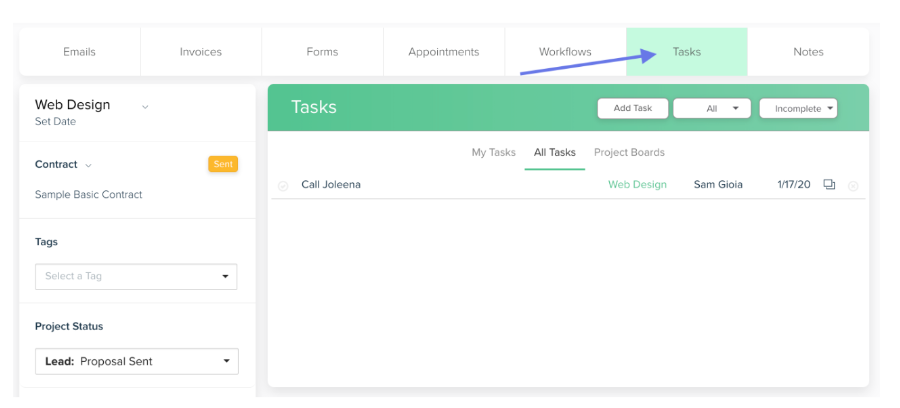Click the Add Task button
The height and width of the screenshot is (408, 900).
(633, 108)
